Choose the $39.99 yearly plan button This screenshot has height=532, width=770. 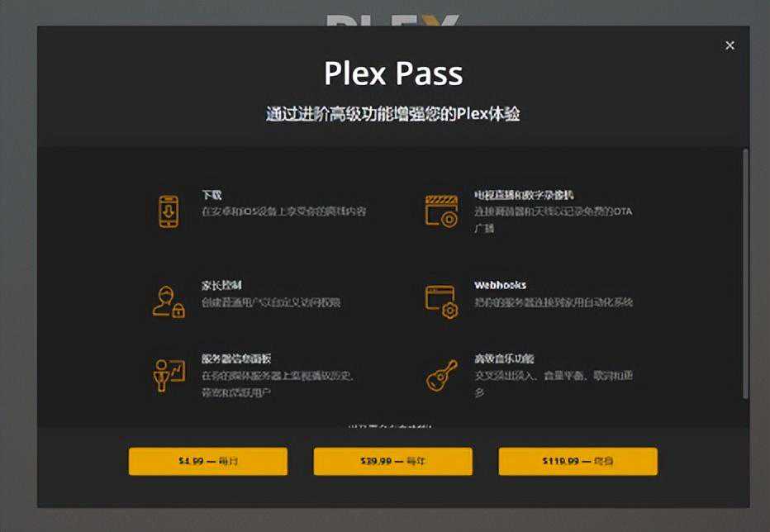[393, 461]
